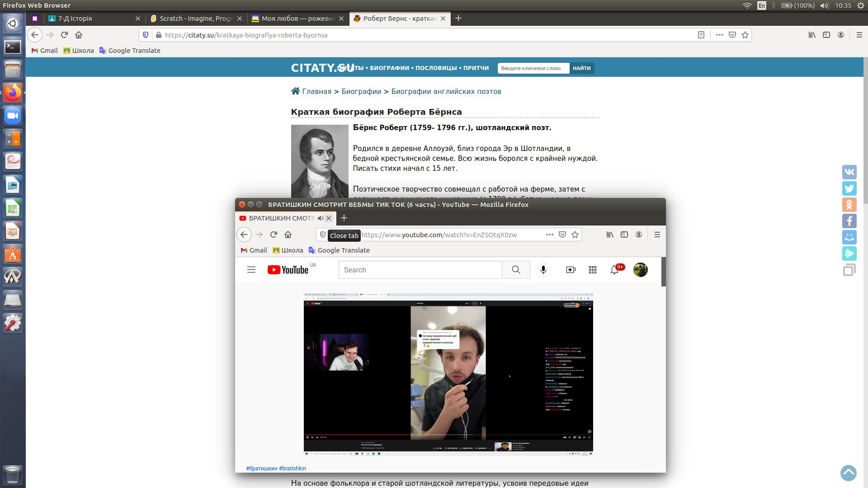Toggle the sidebar in the YouTube window toolbar

point(624,235)
